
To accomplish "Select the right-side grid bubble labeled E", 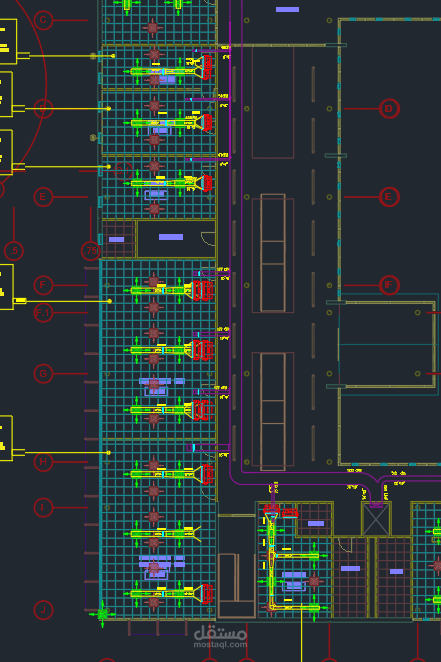I will click(x=389, y=197).
